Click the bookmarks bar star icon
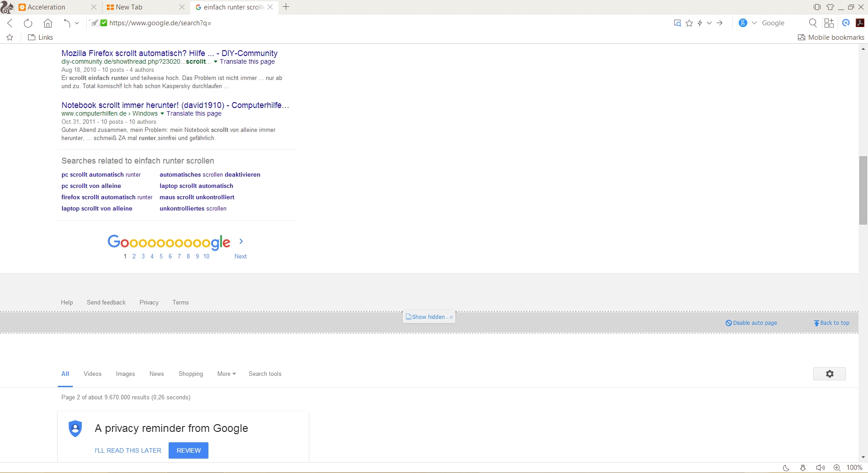 [10, 37]
